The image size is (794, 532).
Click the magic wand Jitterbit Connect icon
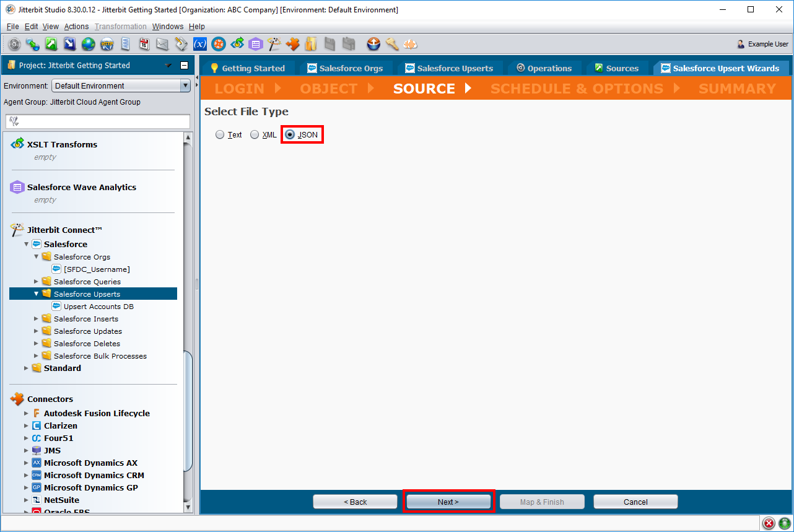tap(274, 44)
